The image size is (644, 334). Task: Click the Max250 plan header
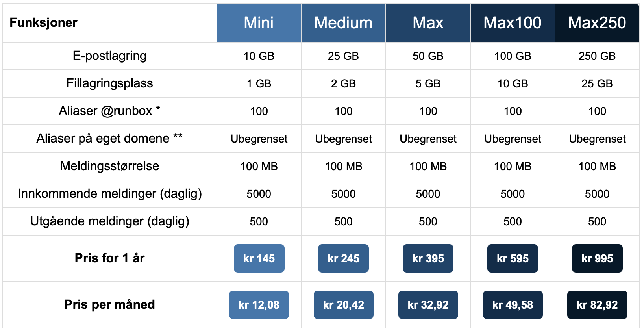coord(597,23)
